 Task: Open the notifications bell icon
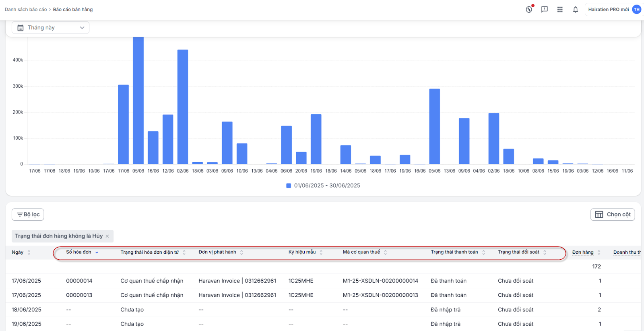click(x=576, y=9)
